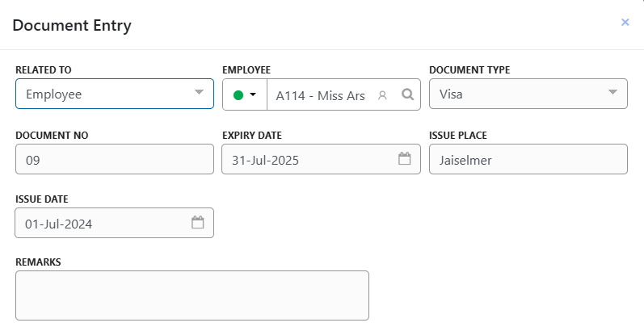Viewport: 644px width, 331px height.
Task: Click the A114 - Miss Ars employee text
Action: 320,95
